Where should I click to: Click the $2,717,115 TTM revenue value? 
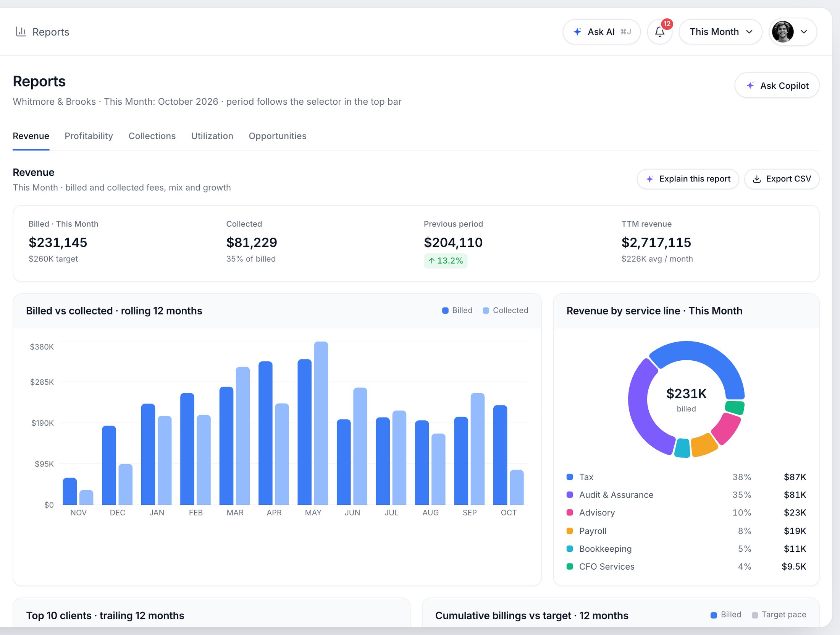coord(656,242)
